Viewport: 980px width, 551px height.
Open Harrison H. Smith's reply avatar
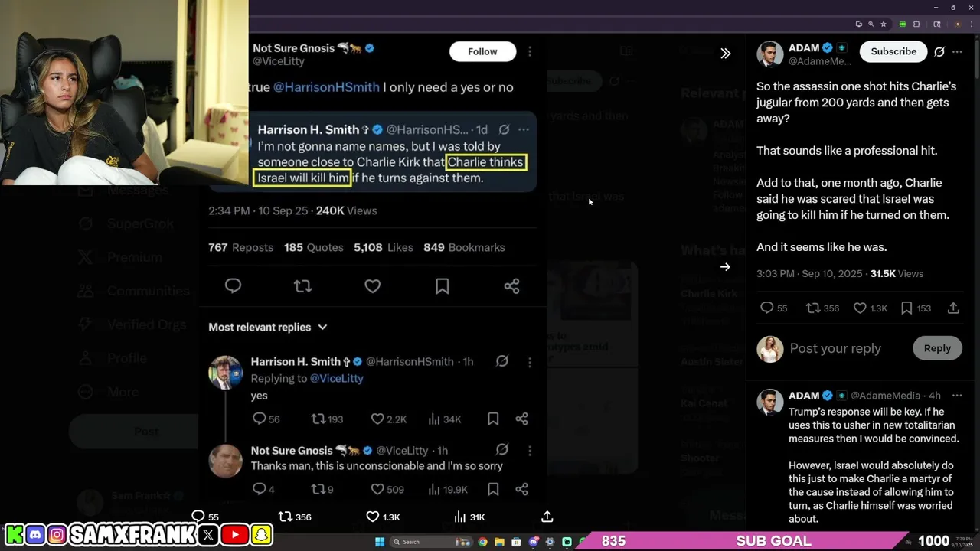(x=225, y=372)
